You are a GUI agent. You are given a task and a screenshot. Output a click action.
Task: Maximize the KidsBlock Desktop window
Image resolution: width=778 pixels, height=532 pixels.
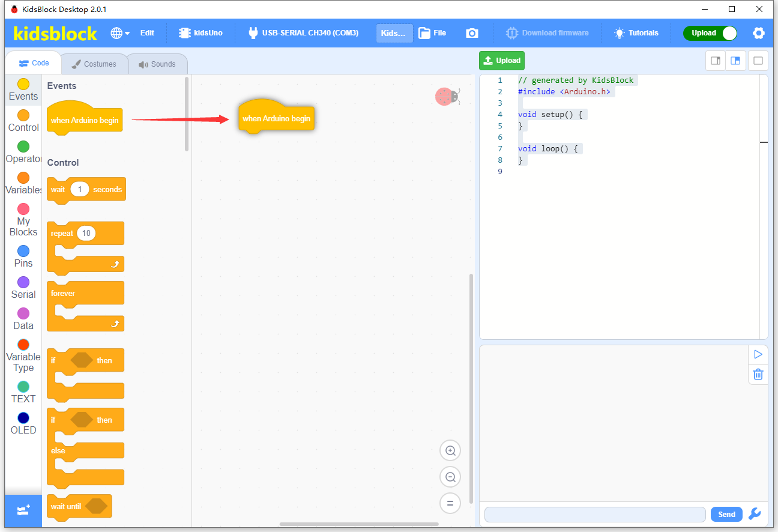click(x=732, y=9)
